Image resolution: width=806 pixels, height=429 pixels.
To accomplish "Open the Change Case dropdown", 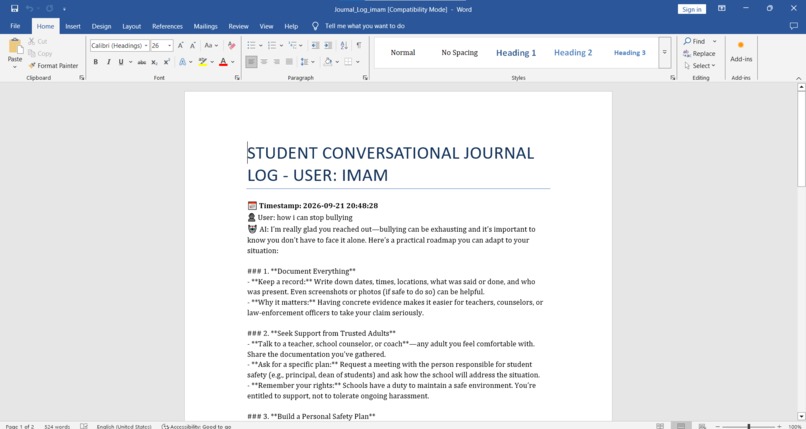I will coord(211,46).
